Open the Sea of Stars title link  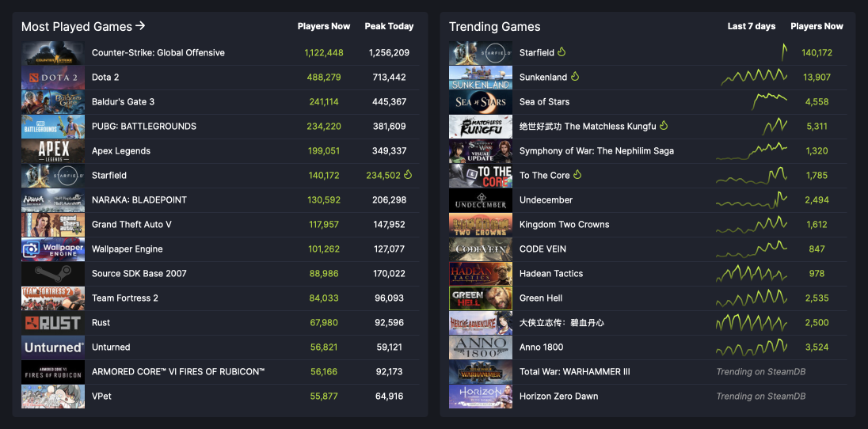tap(544, 101)
